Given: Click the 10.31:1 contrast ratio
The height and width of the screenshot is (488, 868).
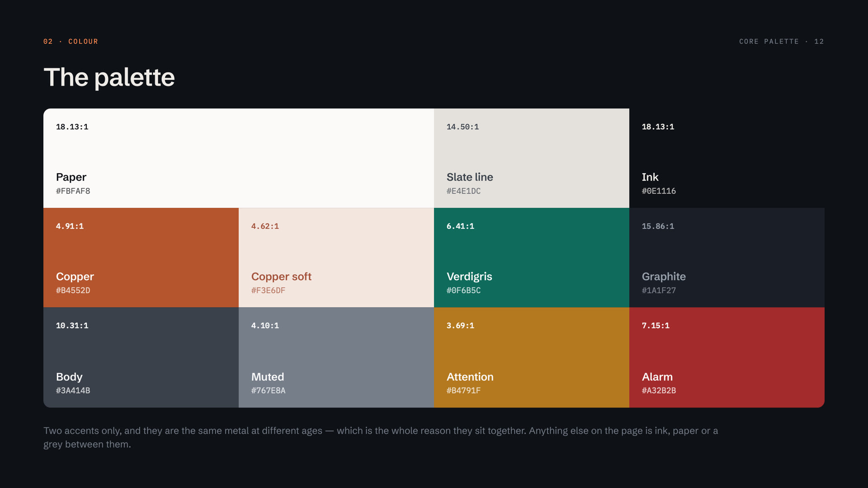Looking at the screenshot, I should pyautogui.click(x=72, y=326).
